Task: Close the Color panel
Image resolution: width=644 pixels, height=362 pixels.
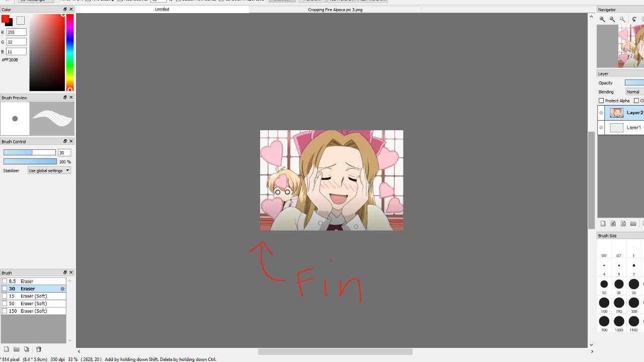Action: (x=71, y=10)
